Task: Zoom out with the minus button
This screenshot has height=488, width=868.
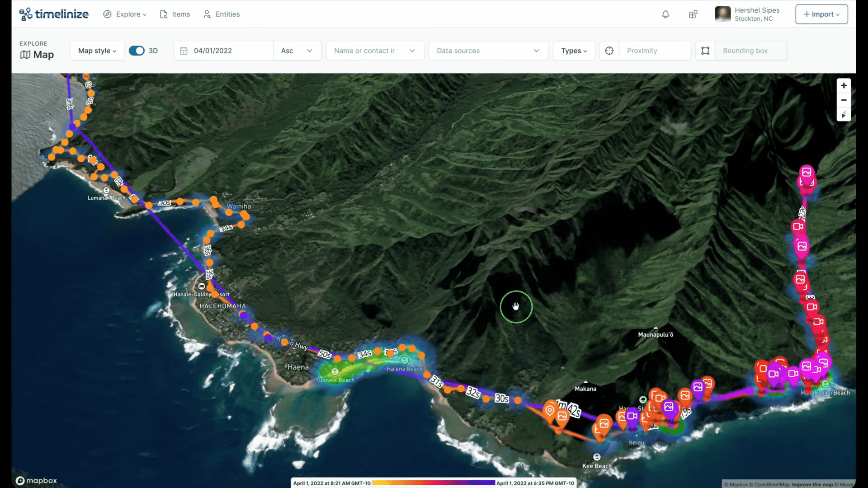Action: pyautogui.click(x=844, y=100)
